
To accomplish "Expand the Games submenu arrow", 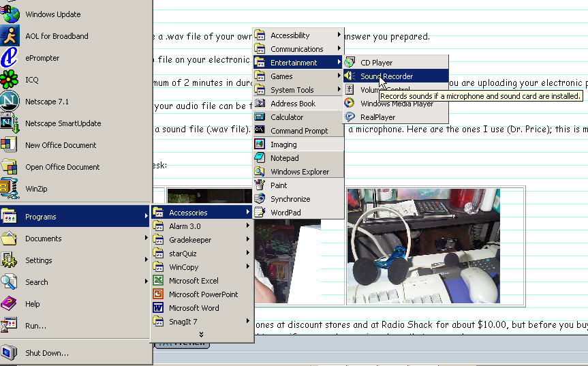I will pos(339,76).
